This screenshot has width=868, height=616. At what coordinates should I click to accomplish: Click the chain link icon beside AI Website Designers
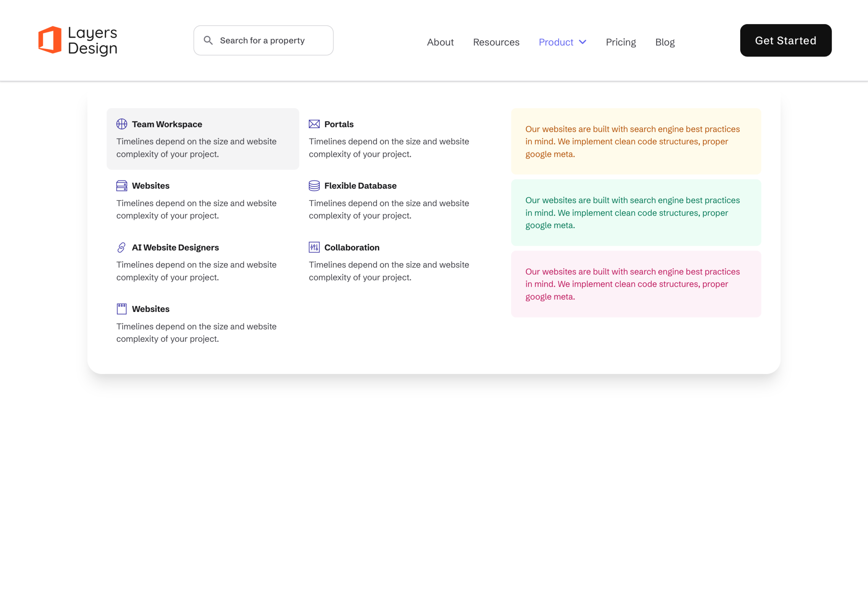pyautogui.click(x=121, y=247)
